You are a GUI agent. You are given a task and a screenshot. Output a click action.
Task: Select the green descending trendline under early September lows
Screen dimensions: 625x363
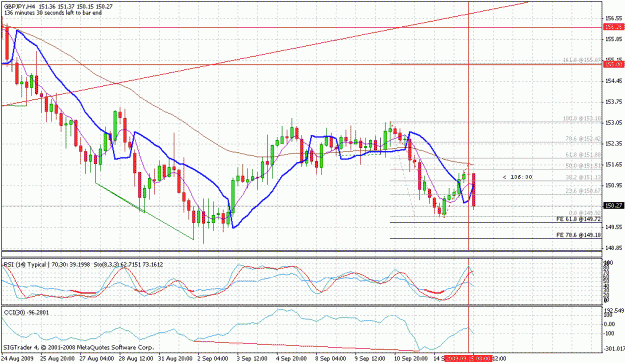(x=144, y=211)
